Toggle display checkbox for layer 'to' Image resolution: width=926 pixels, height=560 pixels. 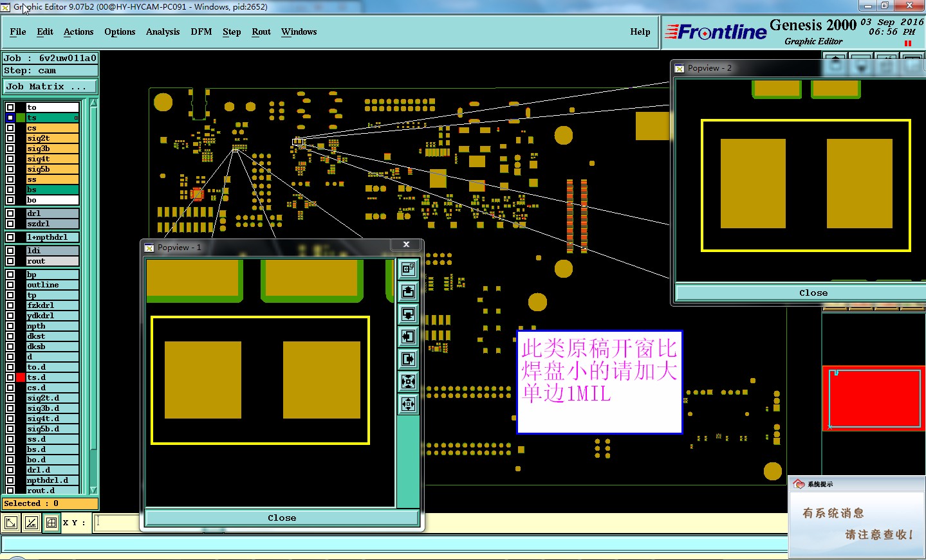pos(10,107)
